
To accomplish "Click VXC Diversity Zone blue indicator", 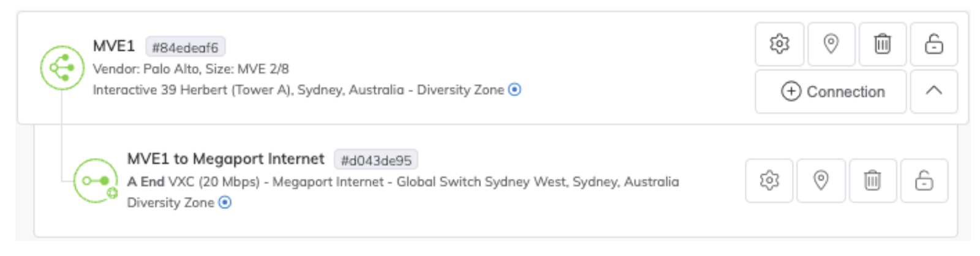I will [225, 203].
